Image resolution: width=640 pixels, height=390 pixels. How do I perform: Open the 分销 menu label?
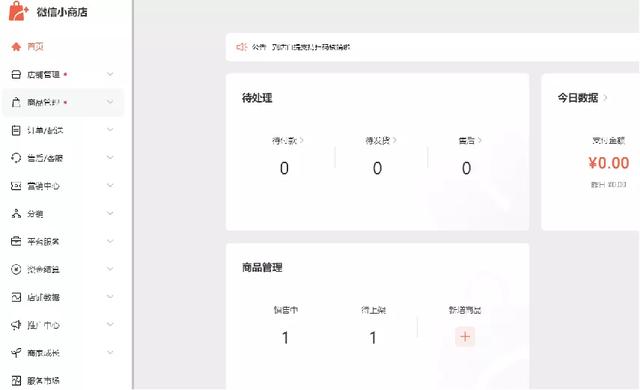point(35,214)
